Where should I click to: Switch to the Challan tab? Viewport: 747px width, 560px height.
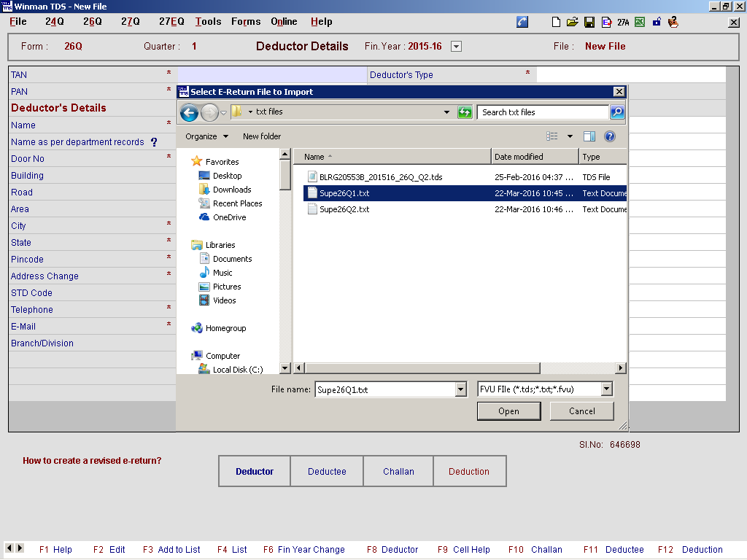[398, 472]
